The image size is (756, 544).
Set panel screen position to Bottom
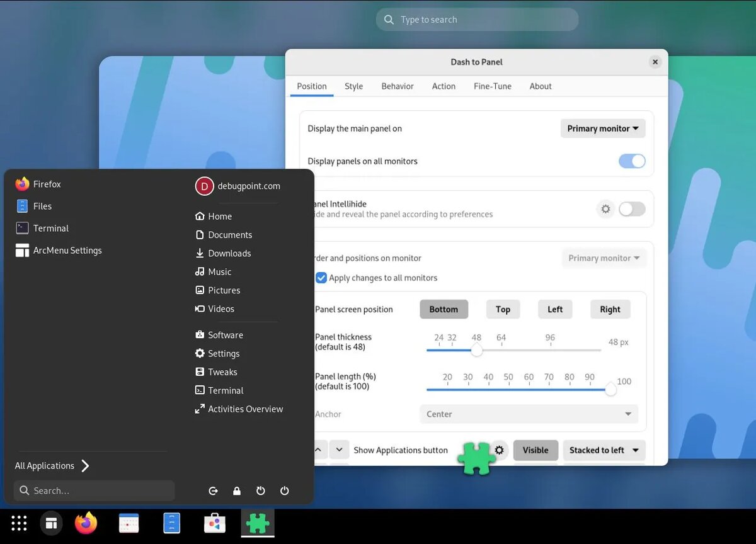tap(444, 309)
